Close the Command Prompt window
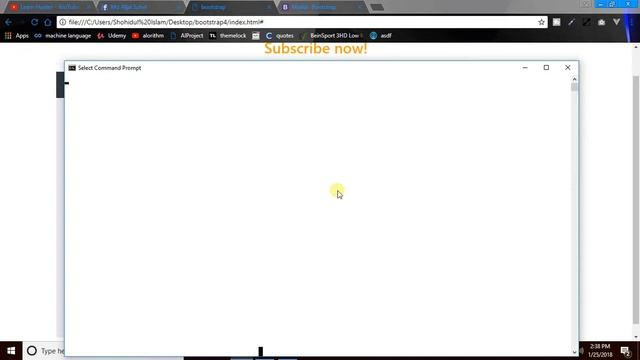 (x=568, y=68)
